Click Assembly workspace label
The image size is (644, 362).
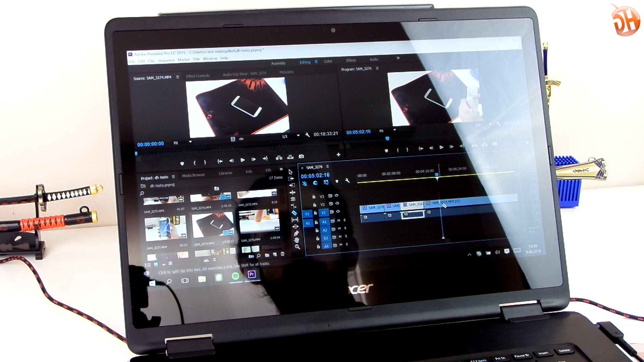pyautogui.click(x=278, y=63)
